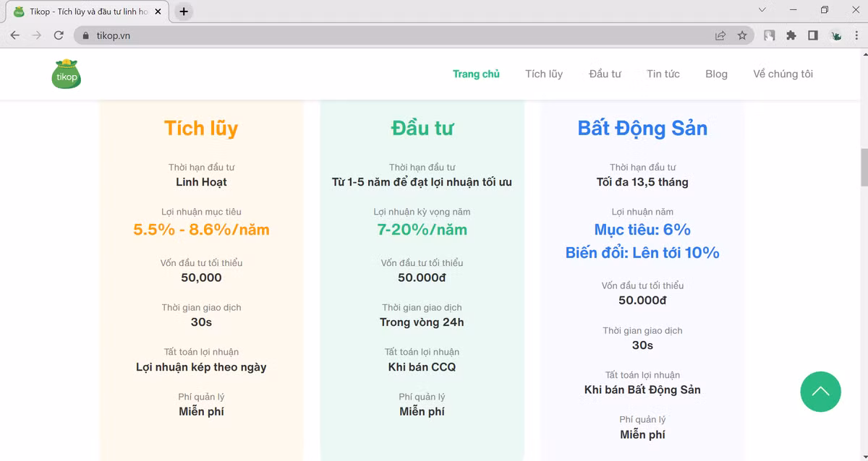Open the Blog link in header
Screen dimensions: 868x461
pos(716,74)
